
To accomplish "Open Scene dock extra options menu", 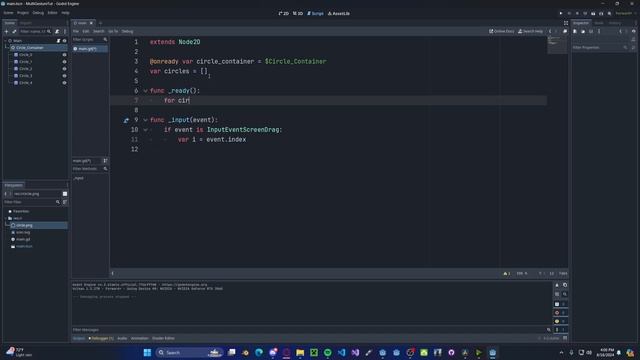I will pyautogui.click(x=65, y=31).
